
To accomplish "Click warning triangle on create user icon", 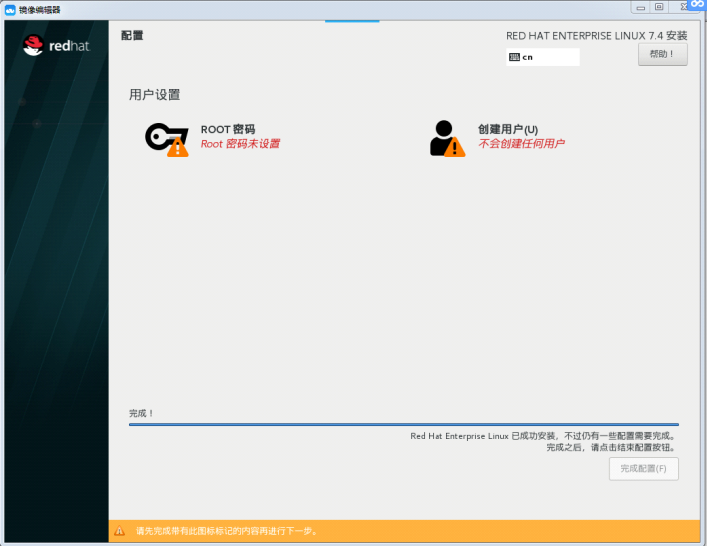I will [x=455, y=148].
